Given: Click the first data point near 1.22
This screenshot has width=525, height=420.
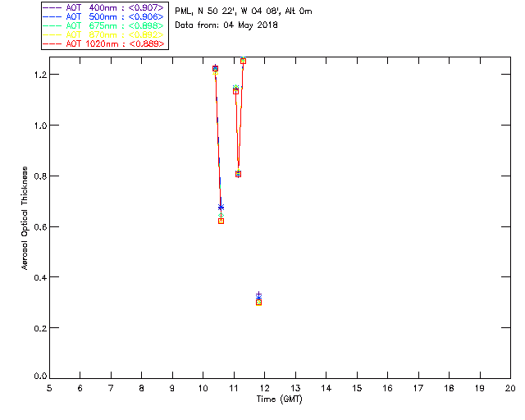Looking at the screenshot, I should (215, 69).
